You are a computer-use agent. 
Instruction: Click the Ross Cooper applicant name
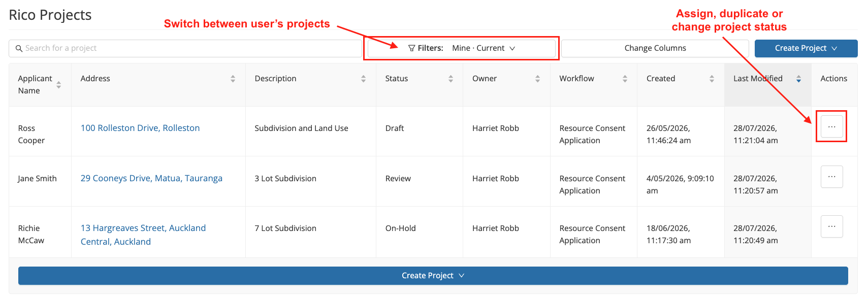(31, 135)
